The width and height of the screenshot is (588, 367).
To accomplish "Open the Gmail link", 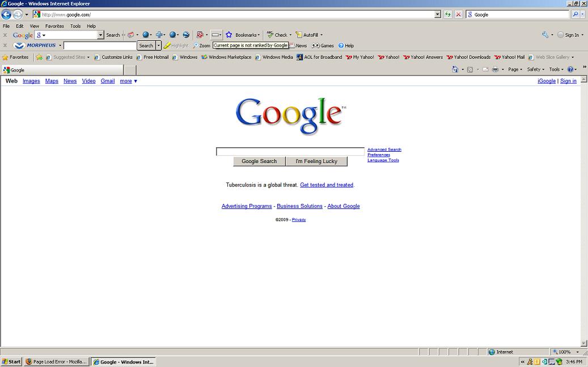I will click(108, 81).
